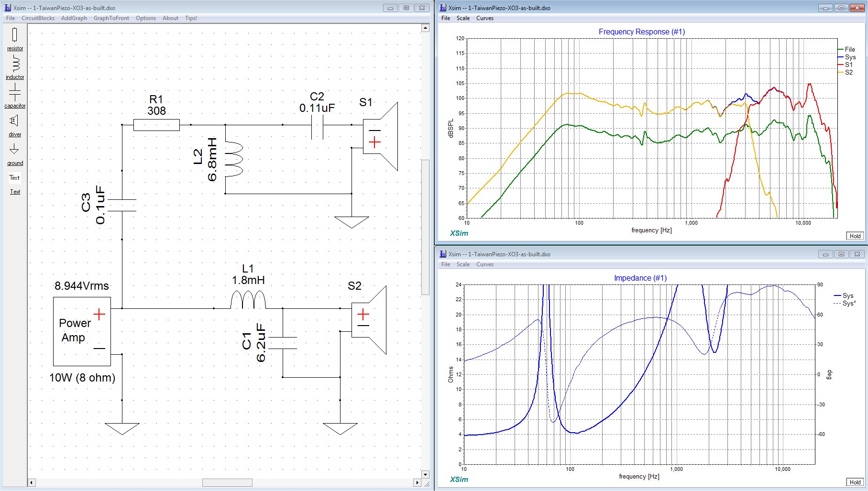The width and height of the screenshot is (868, 491).
Task: Click capacitor C3 symbol in circuit
Action: [122, 205]
